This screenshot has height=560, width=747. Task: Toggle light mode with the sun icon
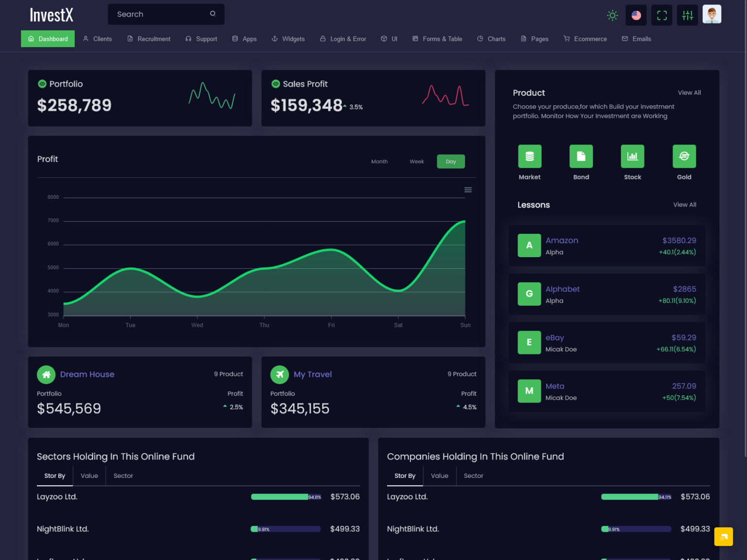pos(612,15)
